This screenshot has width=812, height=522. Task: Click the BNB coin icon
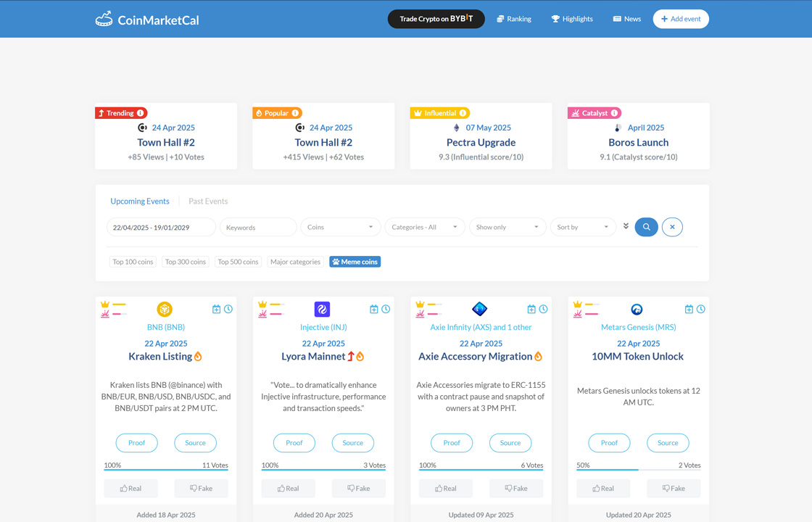165,309
